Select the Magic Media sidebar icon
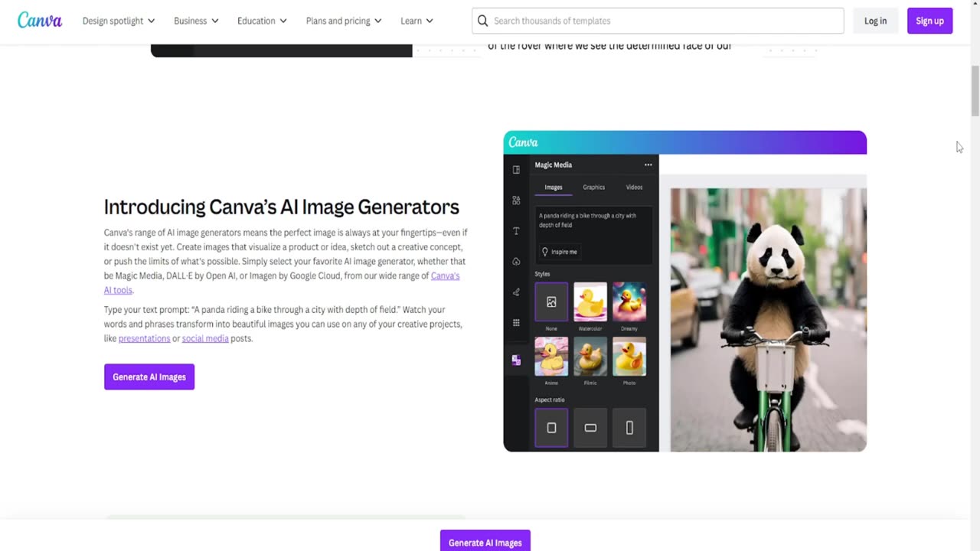The image size is (980, 551). coord(516,360)
